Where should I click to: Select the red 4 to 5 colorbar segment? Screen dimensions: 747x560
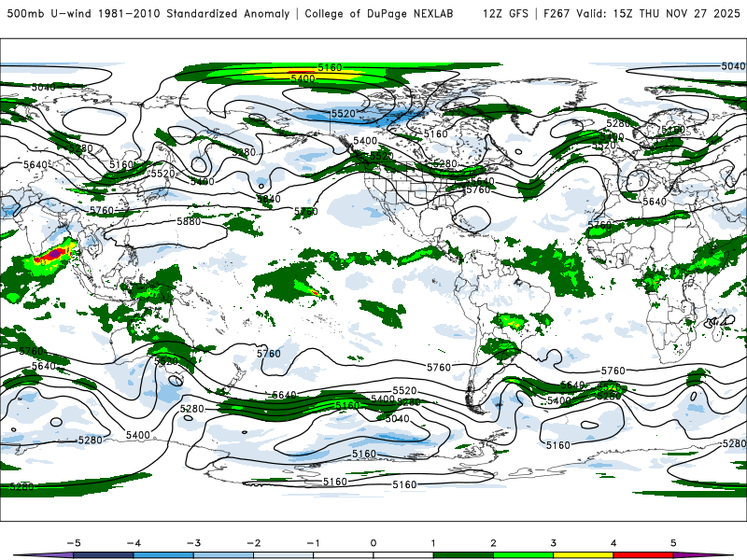point(643,555)
